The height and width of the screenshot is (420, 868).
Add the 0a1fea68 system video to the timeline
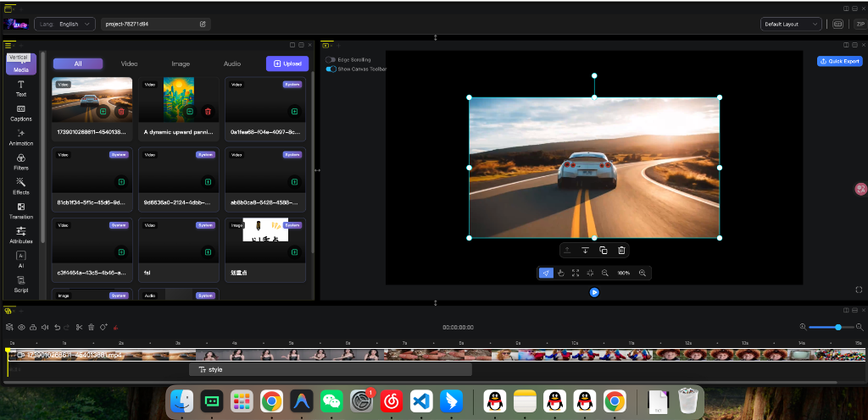tap(294, 112)
